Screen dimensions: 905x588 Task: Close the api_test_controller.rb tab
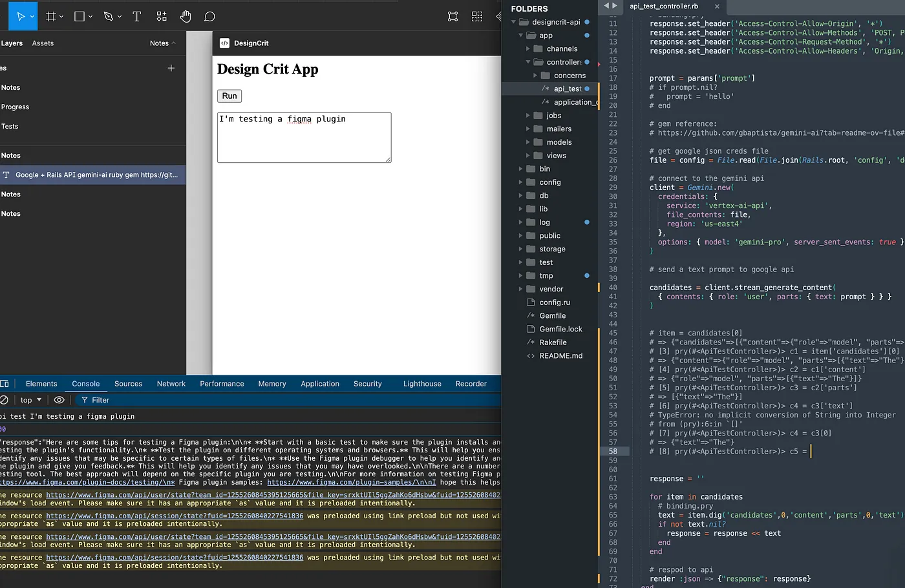pyautogui.click(x=717, y=6)
